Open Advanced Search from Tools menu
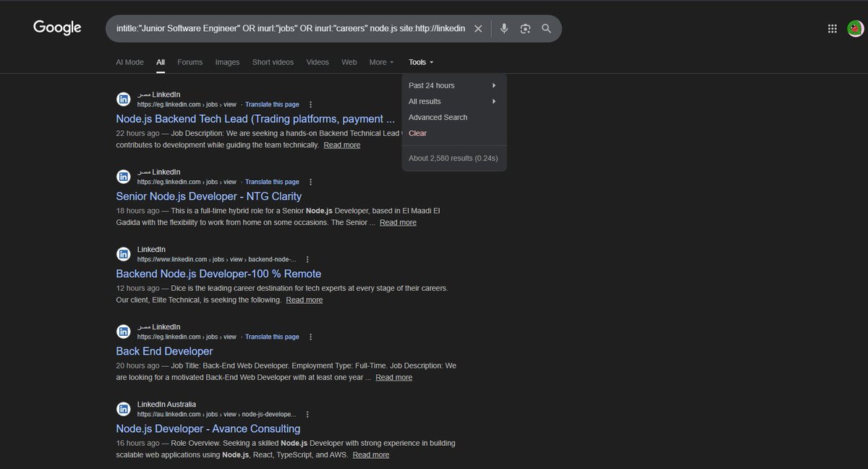Viewport: 868px width, 469px height. pyautogui.click(x=438, y=117)
